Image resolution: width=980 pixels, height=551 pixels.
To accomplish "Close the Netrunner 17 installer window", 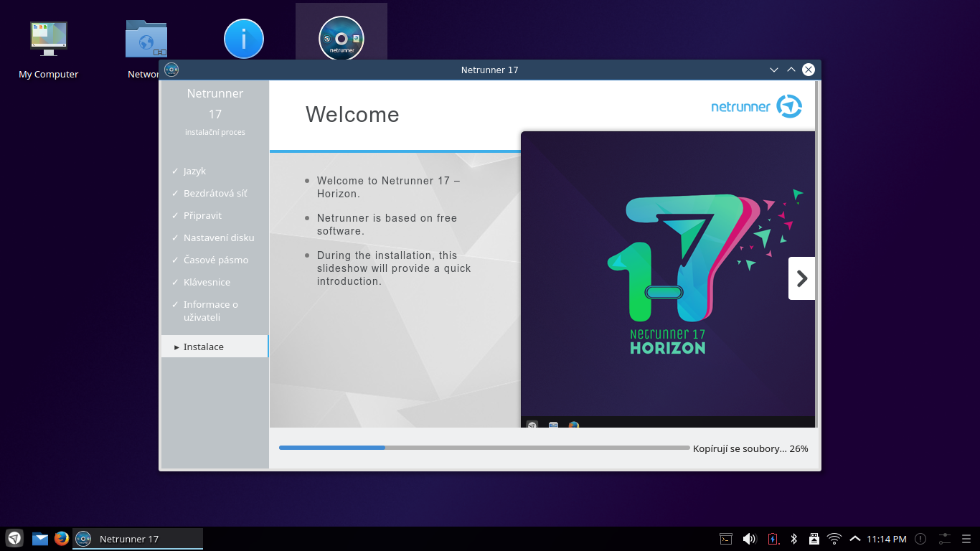I will pos(809,70).
